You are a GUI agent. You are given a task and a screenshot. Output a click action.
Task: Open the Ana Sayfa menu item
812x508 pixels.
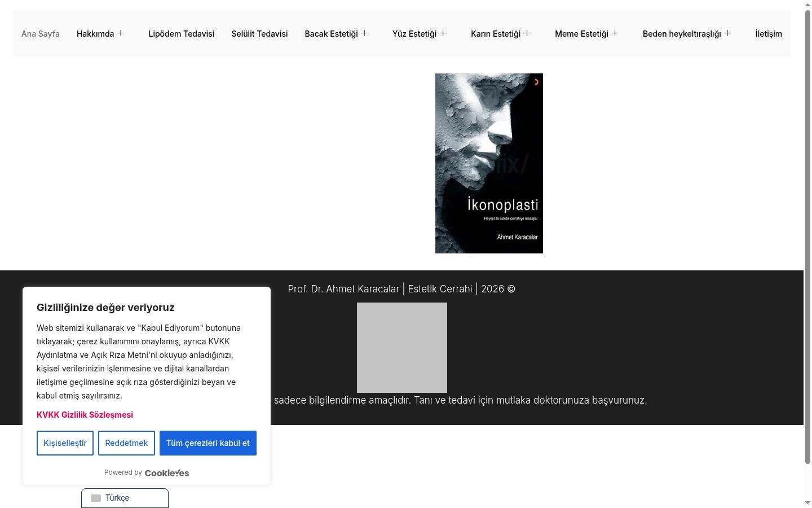point(41,34)
